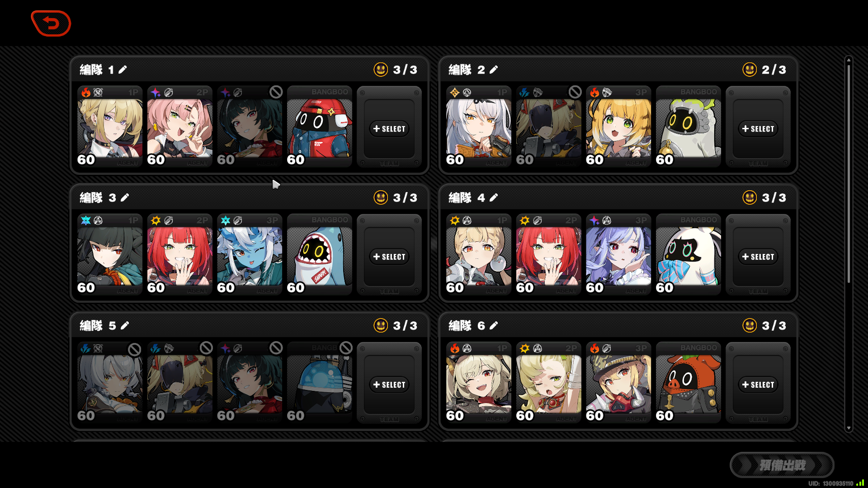Click the scroll up arrow of team list
This screenshot has width=868, height=488.
[x=849, y=60]
